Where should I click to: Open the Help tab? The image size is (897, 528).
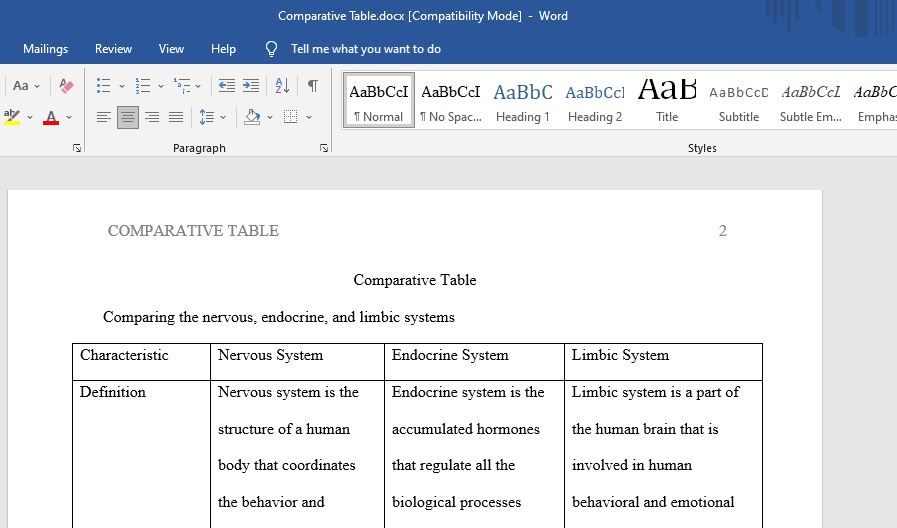click(223, 49)
